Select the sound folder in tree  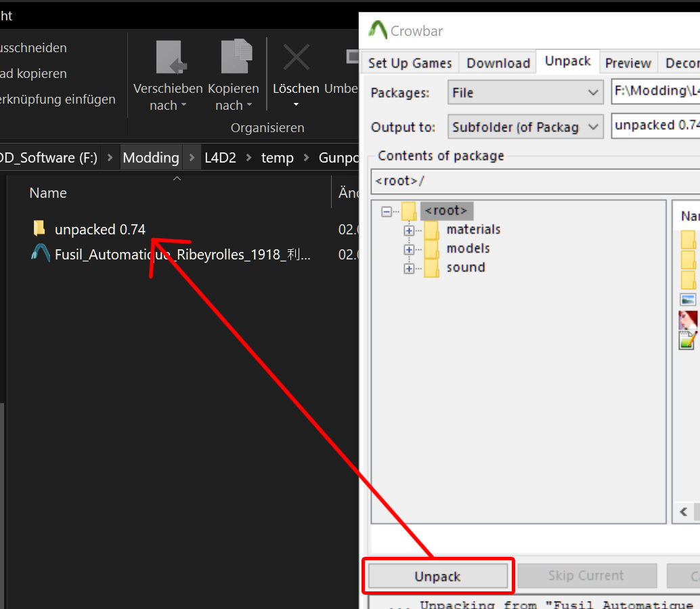(466, 267)
